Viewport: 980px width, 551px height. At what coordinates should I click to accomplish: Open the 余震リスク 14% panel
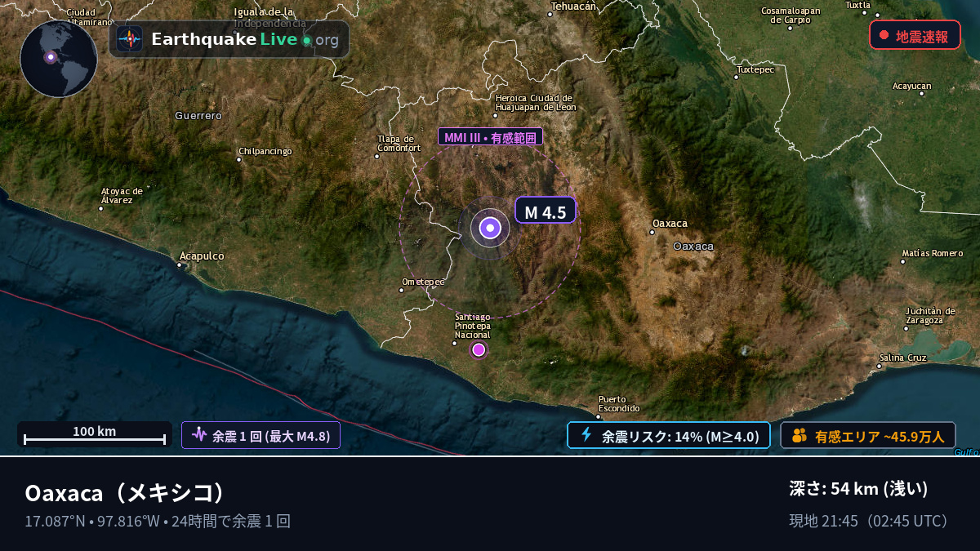coord(668,435)
